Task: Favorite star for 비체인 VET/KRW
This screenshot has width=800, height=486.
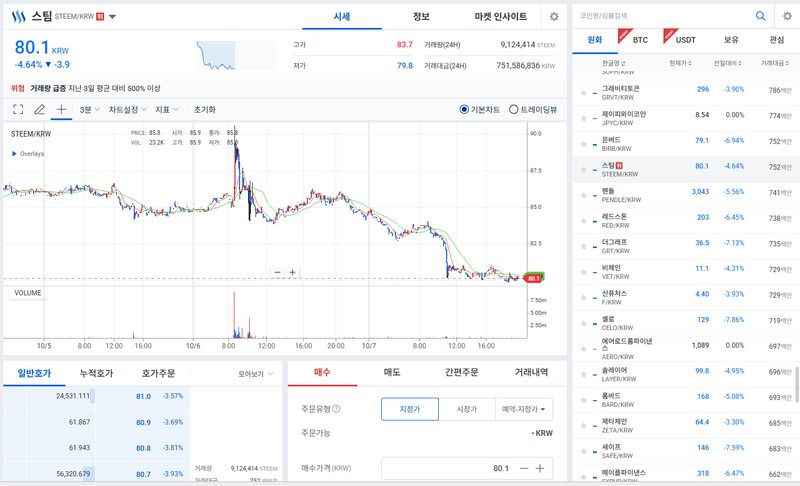Action: [583, 272]
